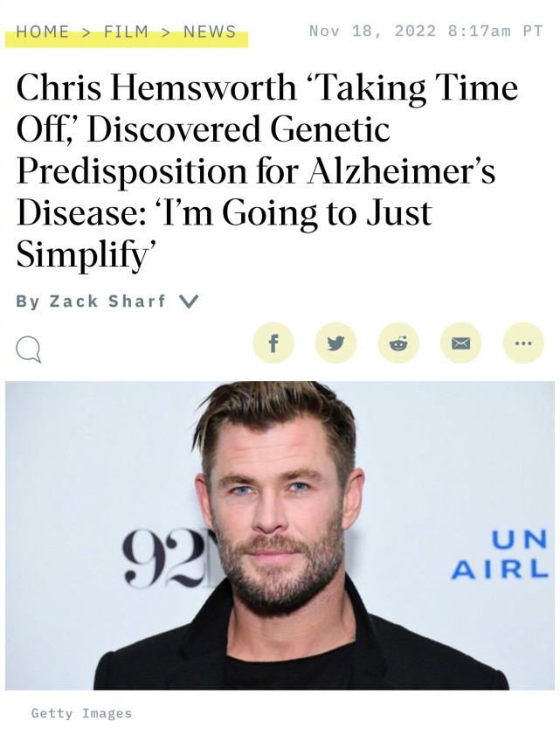The height and width of the screenshot is (735, 560).
Task: Click the black 92 logo in the photo
Action: point(163,558)
